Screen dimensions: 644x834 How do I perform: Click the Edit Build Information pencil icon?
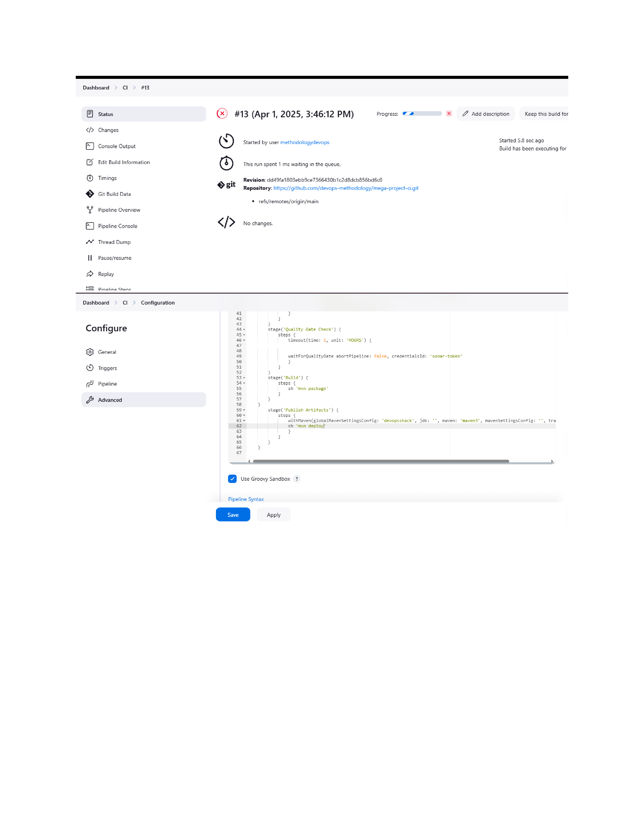[x=90, y=162]
